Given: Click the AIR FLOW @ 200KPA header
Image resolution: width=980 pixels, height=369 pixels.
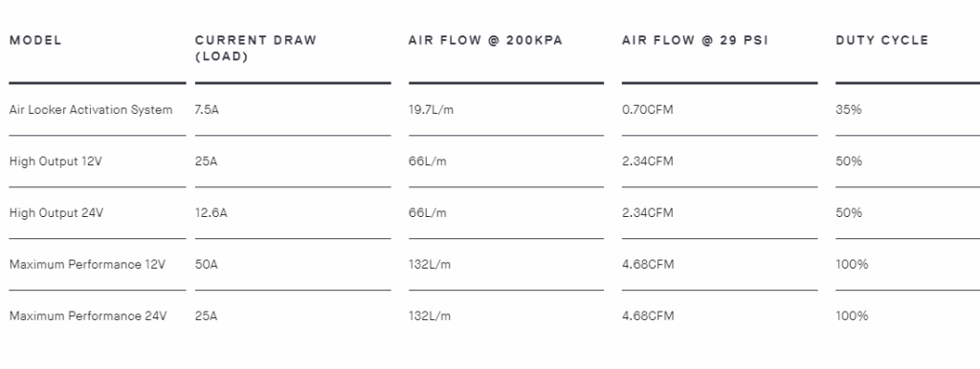Looking at the screenshot, I should click(485, 40).
